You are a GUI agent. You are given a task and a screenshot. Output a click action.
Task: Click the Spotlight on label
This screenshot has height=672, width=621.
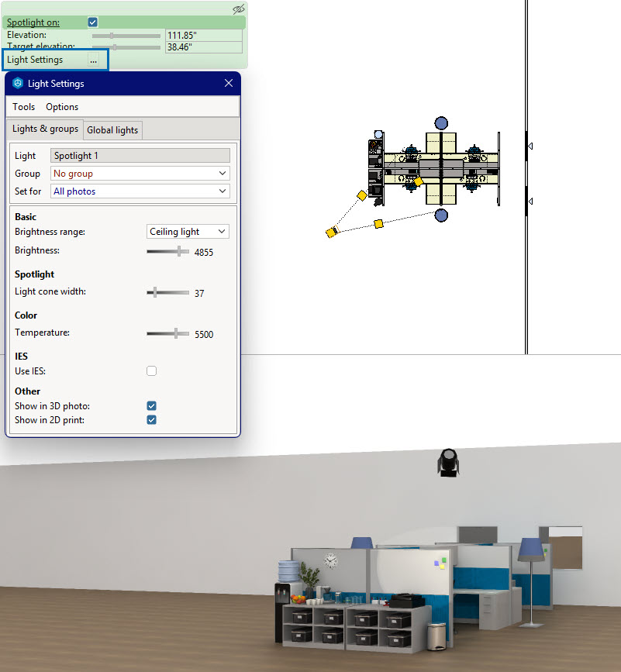coord(33,22)
